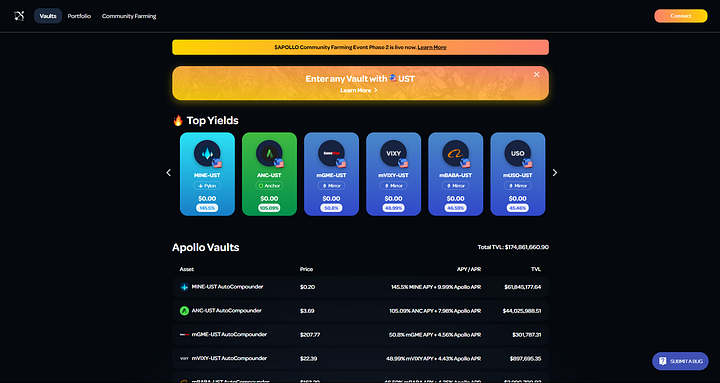Click the 46.59% yield badge on the mBABA-UST card
The width and height of the screenshot is (720, 383).
click(x=456, y=208)
